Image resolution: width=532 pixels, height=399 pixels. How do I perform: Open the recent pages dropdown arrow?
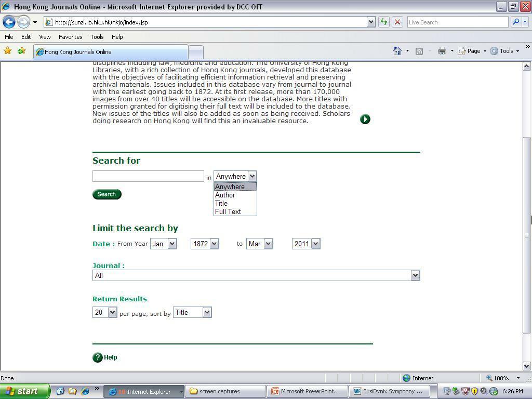(x=35, y=22)
